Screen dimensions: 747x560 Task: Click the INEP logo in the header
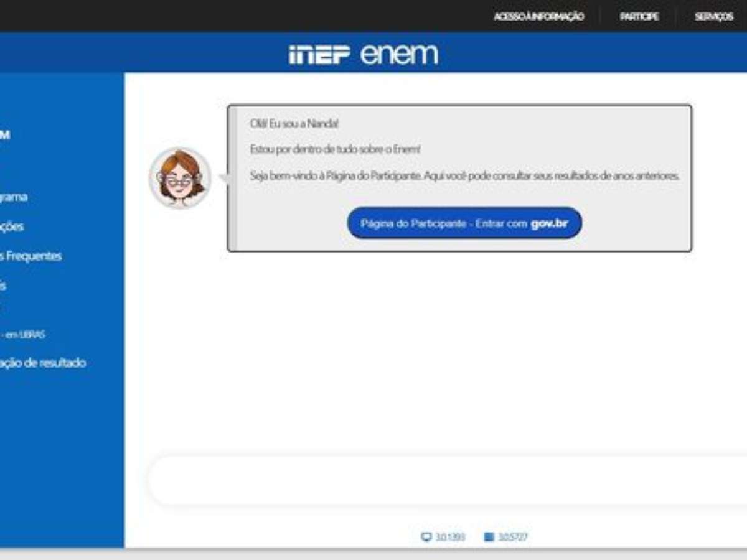320,54
